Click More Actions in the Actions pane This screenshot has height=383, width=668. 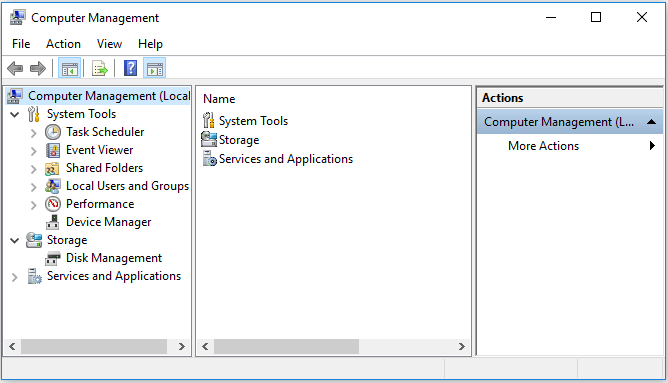pos(543,146)
